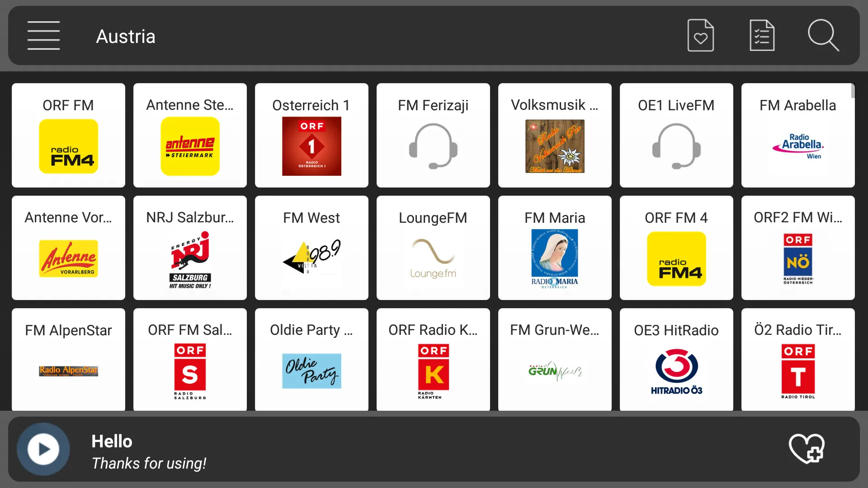Viewport: 868px width, 488px height.
Task: Select Osterreich 1 radio station
Action: pos(311,135)
